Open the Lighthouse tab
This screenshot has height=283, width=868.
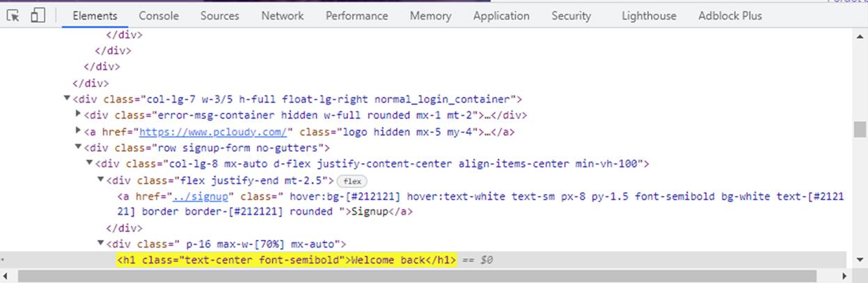[649, 15]
